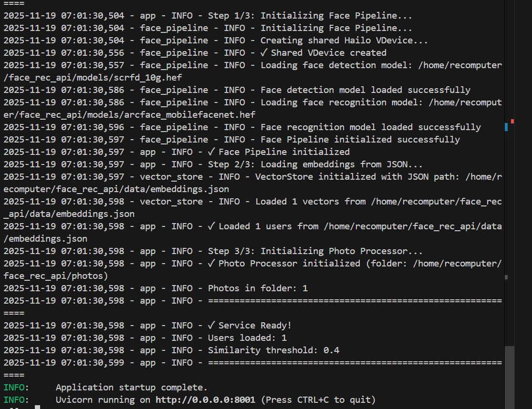This screenshot has height=409, width=532.
Task: Click the "Photos in folder: 1" log entry
Action: 258,288
